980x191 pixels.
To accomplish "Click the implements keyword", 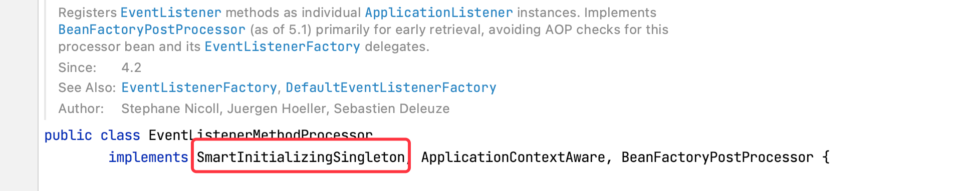I will click(x=148, y=157).
